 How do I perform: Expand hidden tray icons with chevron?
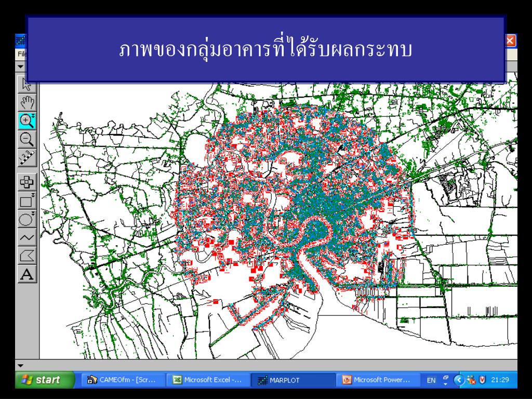(459, 380)
